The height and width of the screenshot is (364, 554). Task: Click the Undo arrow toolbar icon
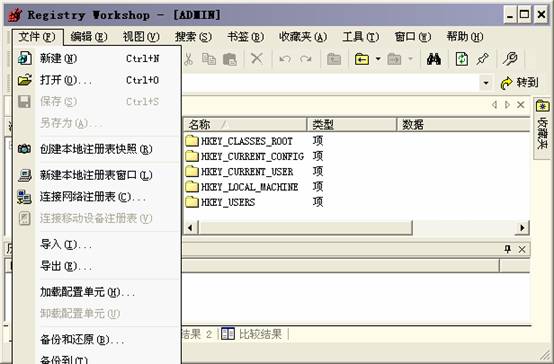click(285, 59)
